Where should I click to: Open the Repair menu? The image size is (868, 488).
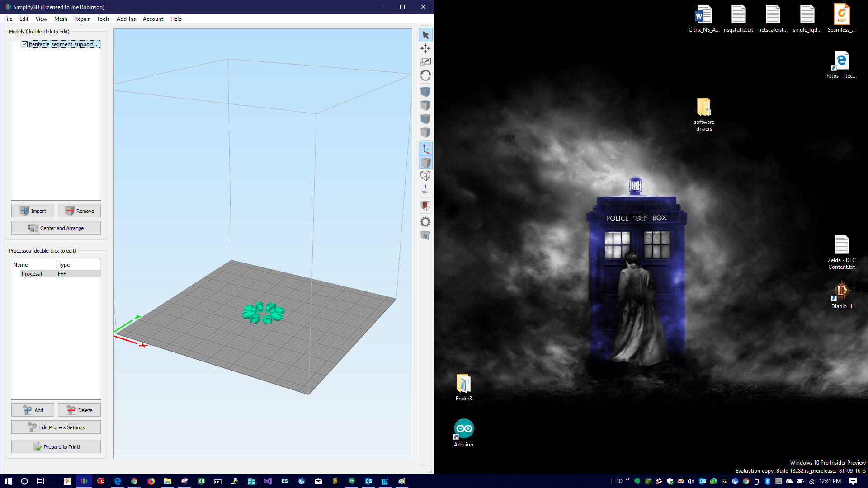pos(82,19)
